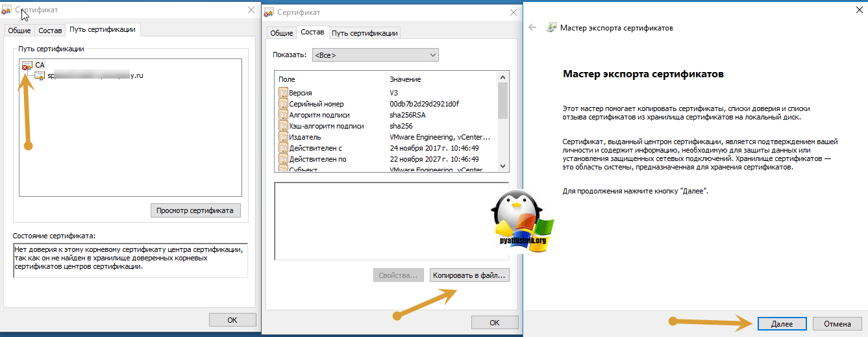Click the Алгоритм подписи field icon

click(283, 115)
